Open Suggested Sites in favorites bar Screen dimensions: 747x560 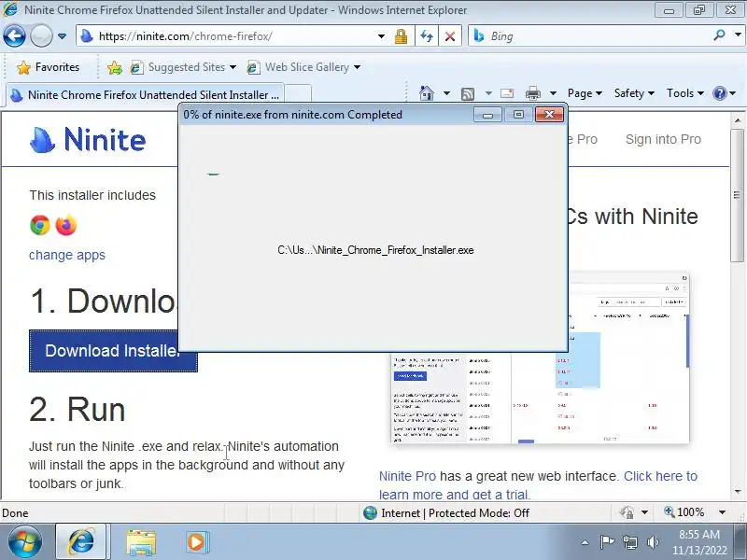pyautogui.click(x=183, y=67)
